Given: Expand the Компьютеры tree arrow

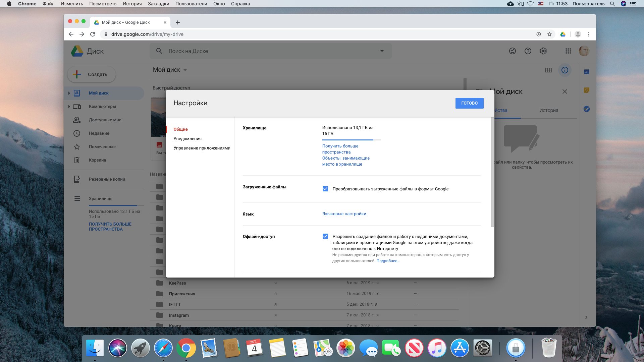Looking at the screenshot, I should 69,106.
